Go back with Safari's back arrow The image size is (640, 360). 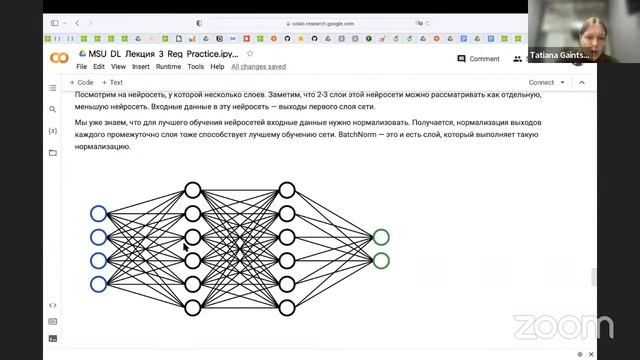(x=77, y=23)
